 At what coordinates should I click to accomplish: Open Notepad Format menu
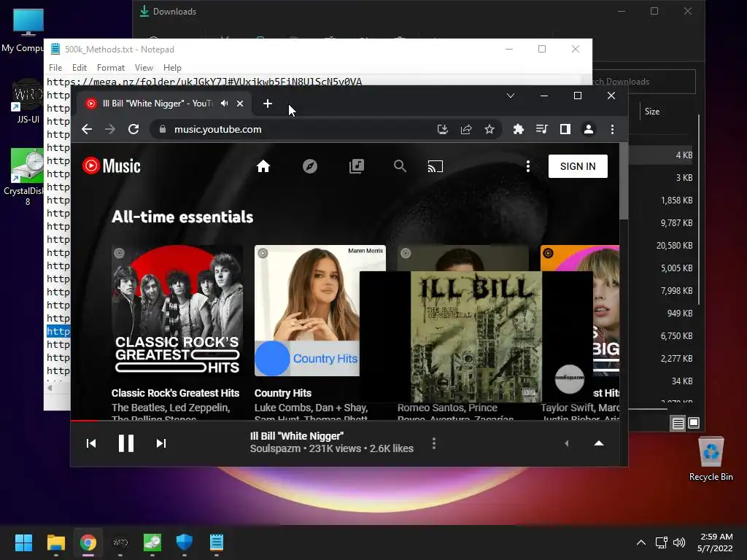click(x=111, y=68)
